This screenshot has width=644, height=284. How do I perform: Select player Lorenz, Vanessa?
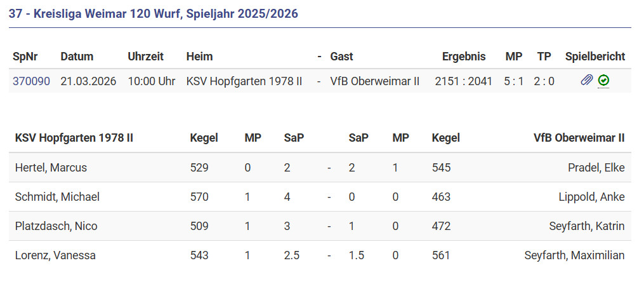(x=55, y=255)
